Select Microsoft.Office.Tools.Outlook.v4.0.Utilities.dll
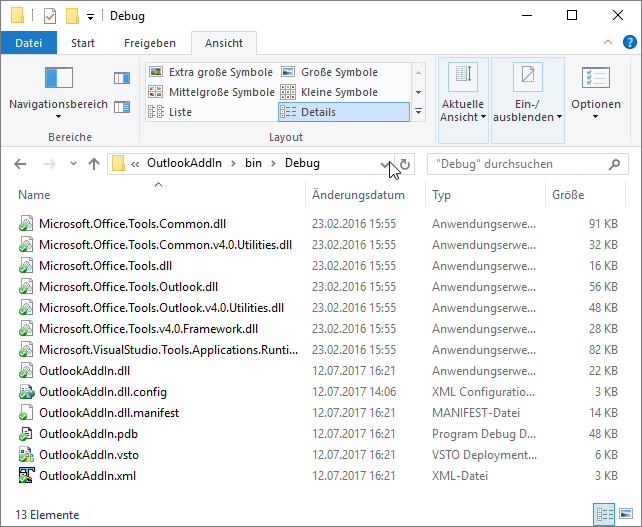This screenshot has height=527, width=642. point(161,308)
